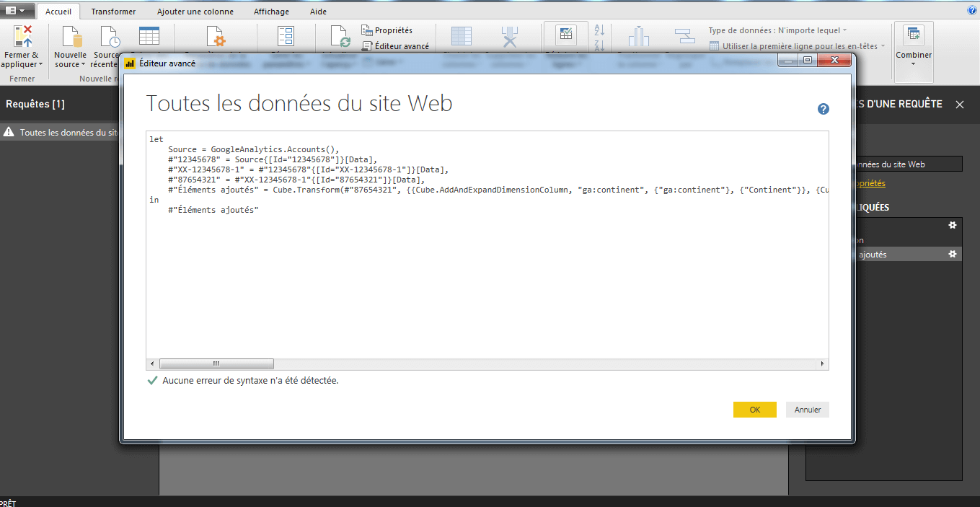Expand the first-line headers dropdown arrow
The width and height of the screenshot is (980, 507).
click(x=883, y=46)
